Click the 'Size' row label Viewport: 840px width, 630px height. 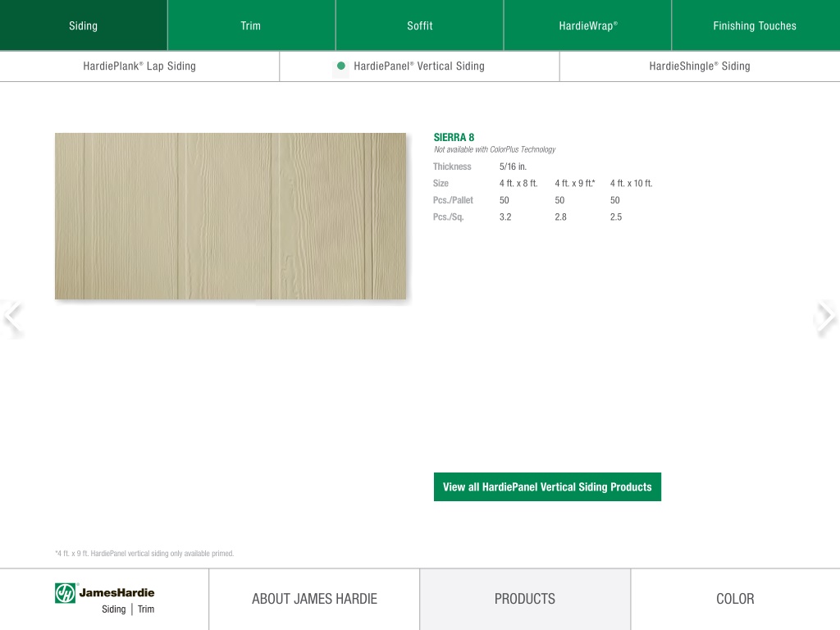click(x=441, y=183)
